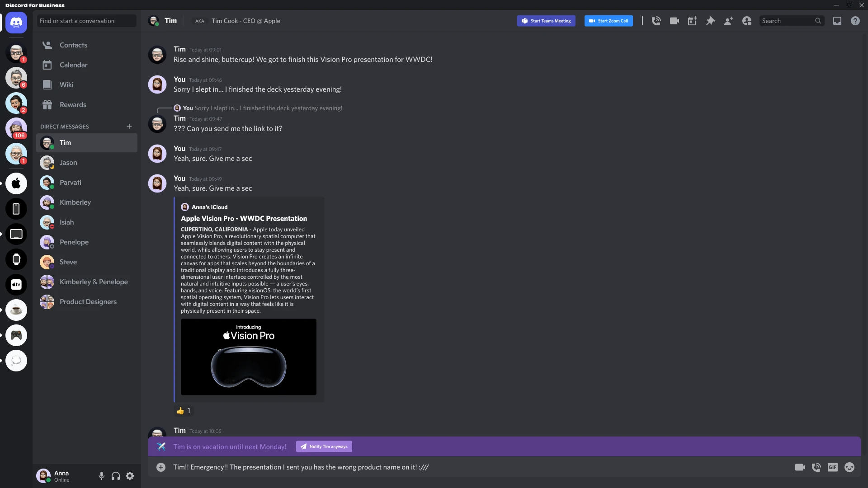Schedule event via calendar-plus icon
Viewport: 868px width, 488px height.
click(x=692, y=21)
